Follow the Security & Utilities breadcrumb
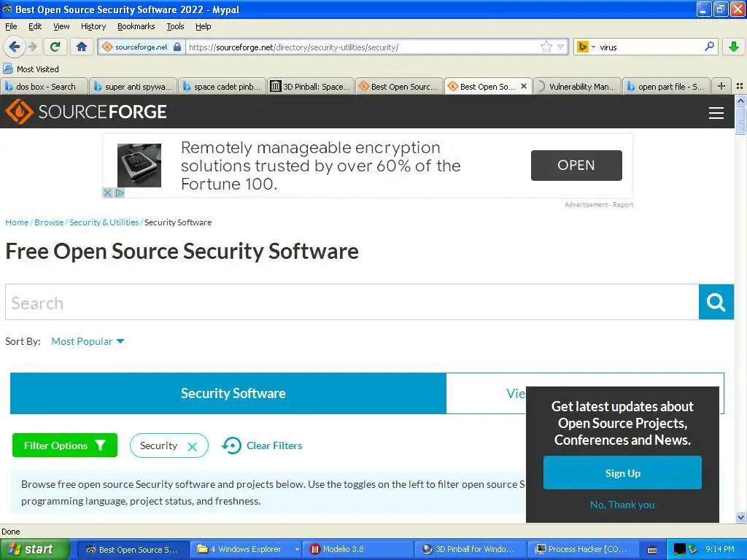The image size is (747, 560). tap(104, 222)
